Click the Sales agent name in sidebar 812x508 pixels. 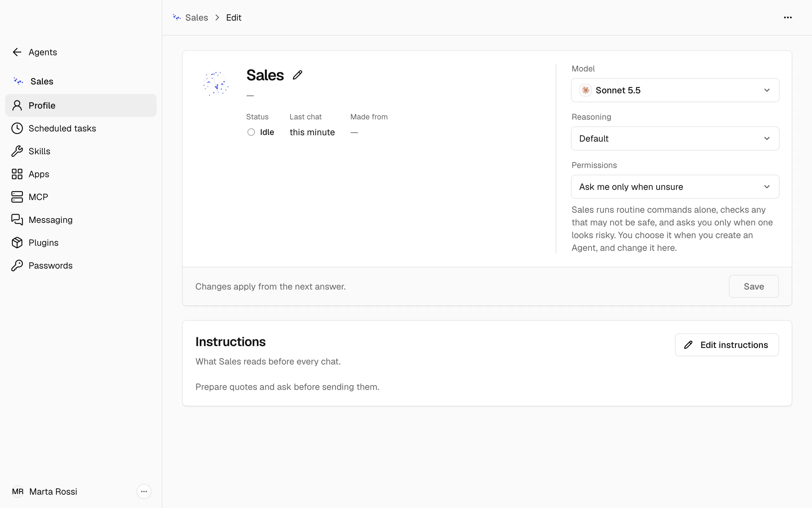42,81
